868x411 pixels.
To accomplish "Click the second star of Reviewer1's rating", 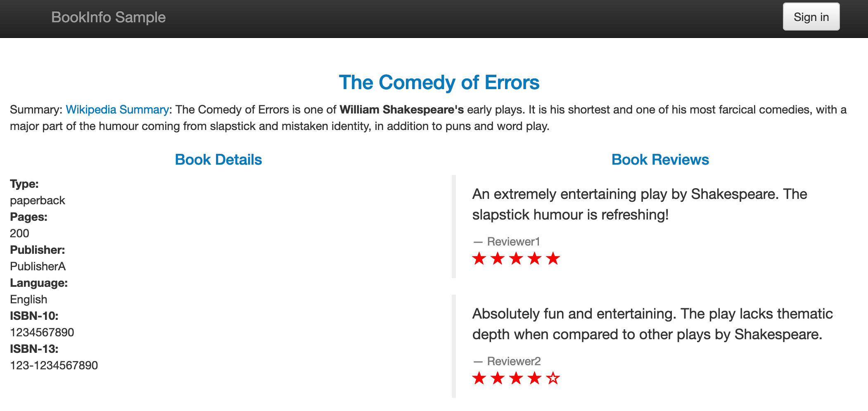I will pyautogui.click(x=498, y=259).
